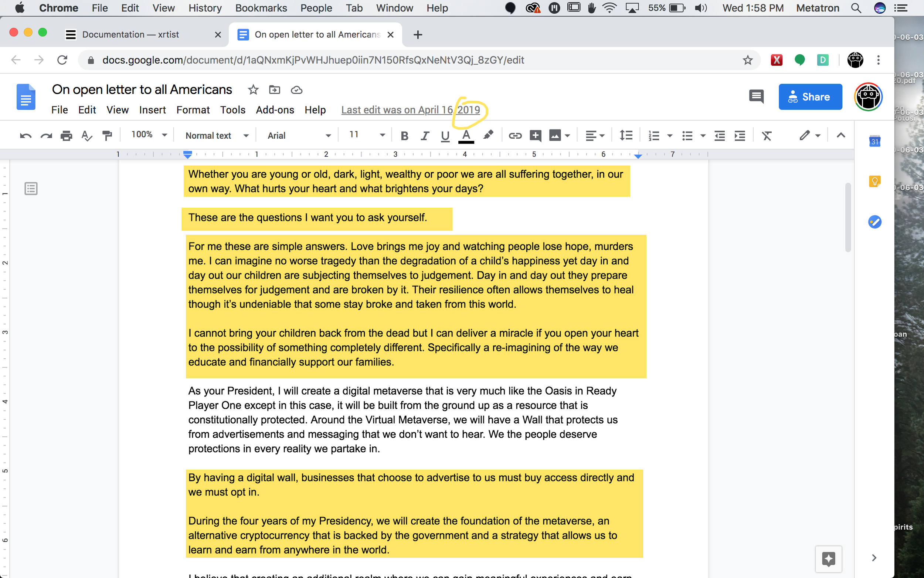Open the Last edit was on April 16 link
The image size is (924, 578).
[x=410, y=110]
